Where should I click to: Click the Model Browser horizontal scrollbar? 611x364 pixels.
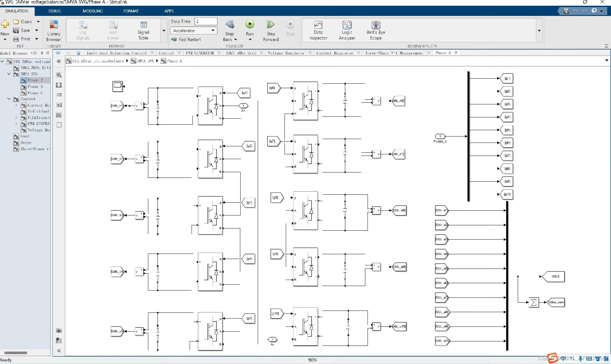point(16,353)
